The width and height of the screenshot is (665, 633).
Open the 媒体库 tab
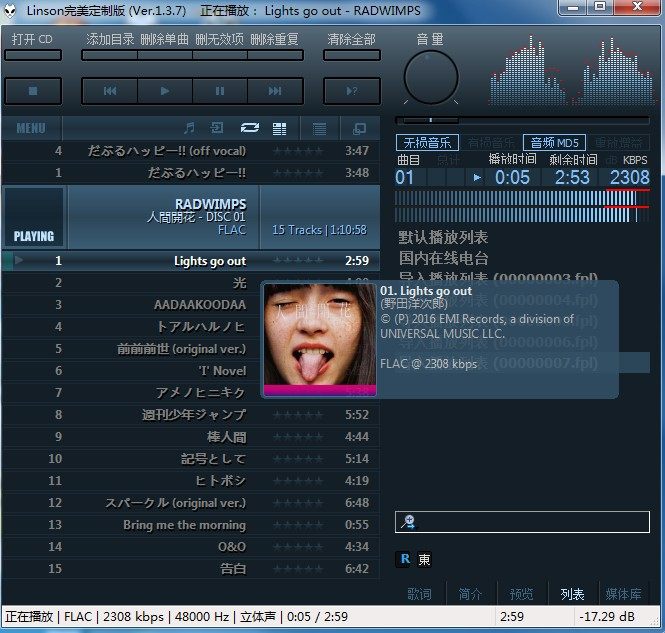pos(623,594)
